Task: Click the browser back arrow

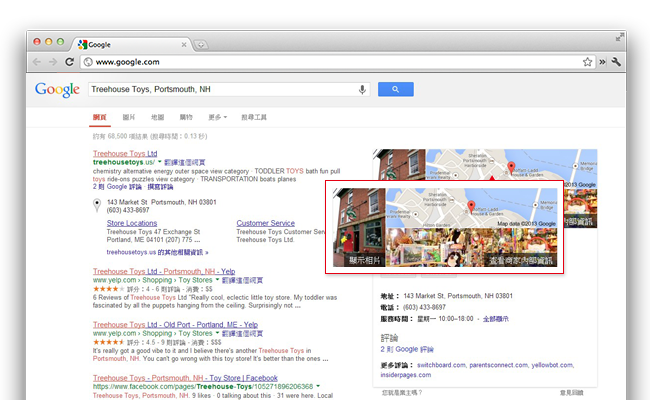Action: point(37,62)
